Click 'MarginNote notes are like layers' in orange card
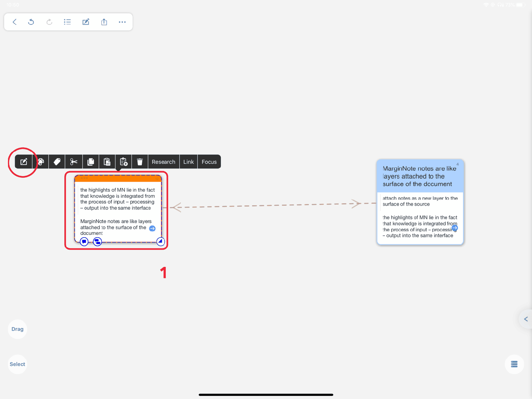Screen dimensions: 532x399 tap(116, 227)
